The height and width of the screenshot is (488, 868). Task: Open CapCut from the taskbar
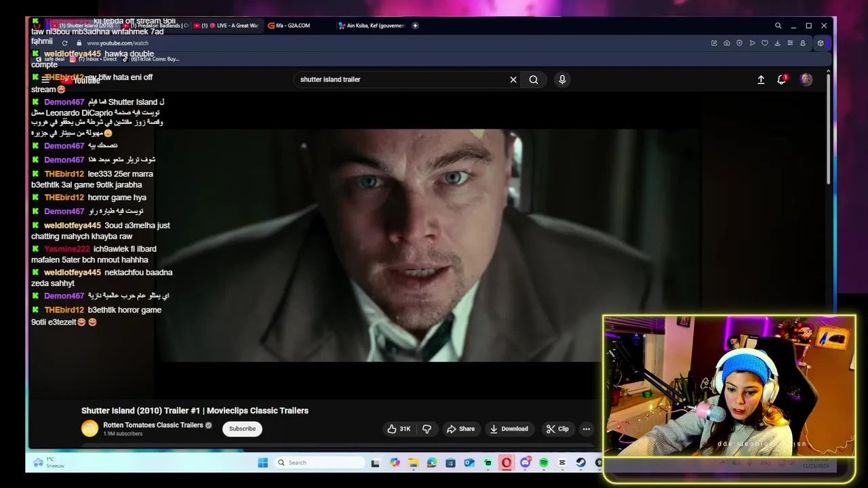562,463
